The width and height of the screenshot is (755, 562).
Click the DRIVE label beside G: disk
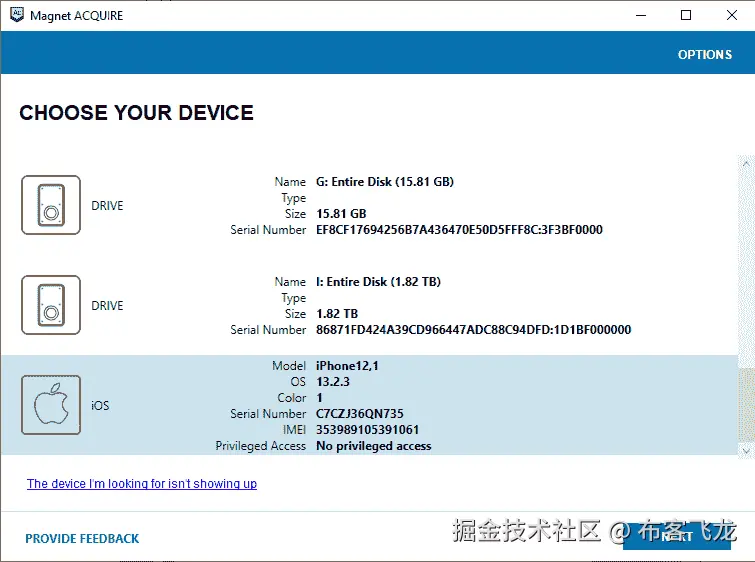107,206
